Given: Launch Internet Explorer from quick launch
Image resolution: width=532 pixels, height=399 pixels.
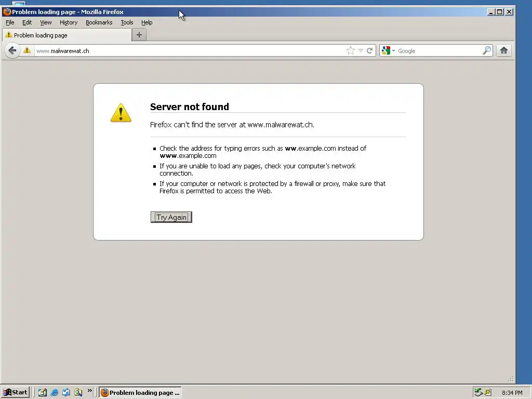Looking at the screenshot, I should [x=54, y=393].
